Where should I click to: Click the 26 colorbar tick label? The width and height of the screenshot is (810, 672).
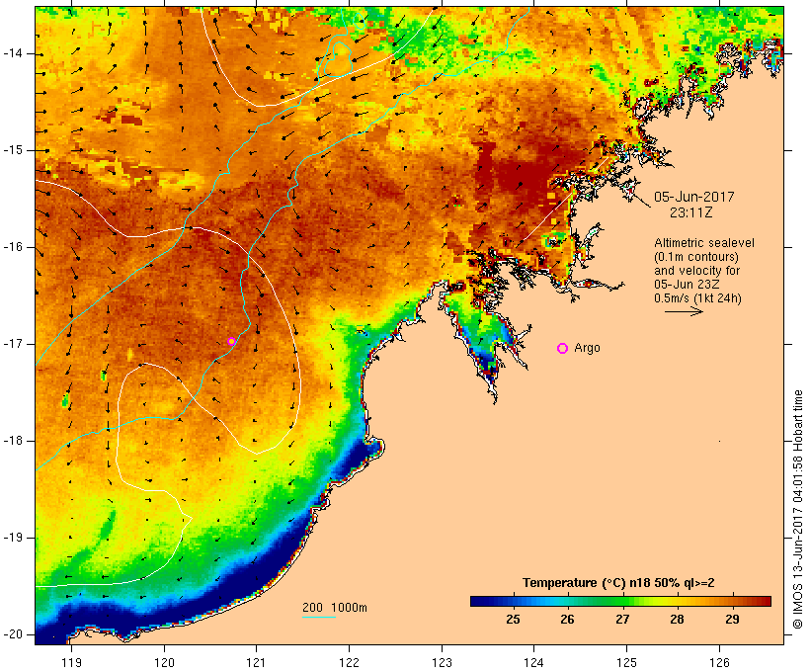point(567,620)
